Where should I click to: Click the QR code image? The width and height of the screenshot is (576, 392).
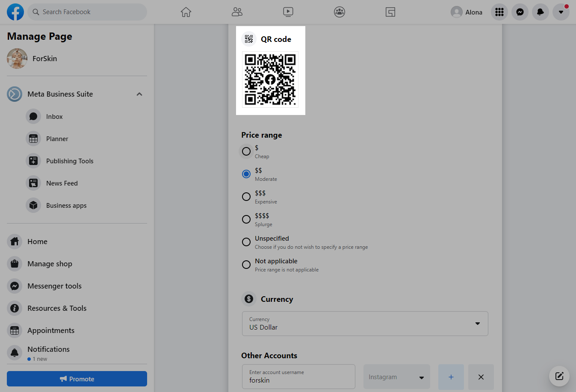[270, 80]
